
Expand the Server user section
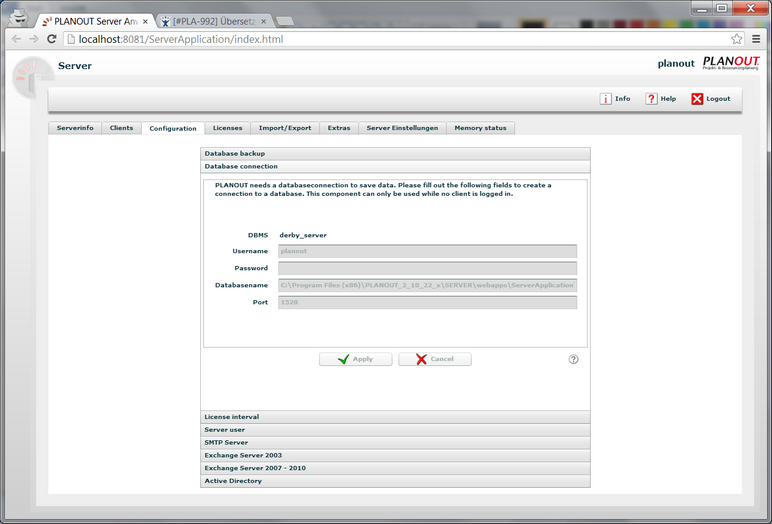pos(395,430)
